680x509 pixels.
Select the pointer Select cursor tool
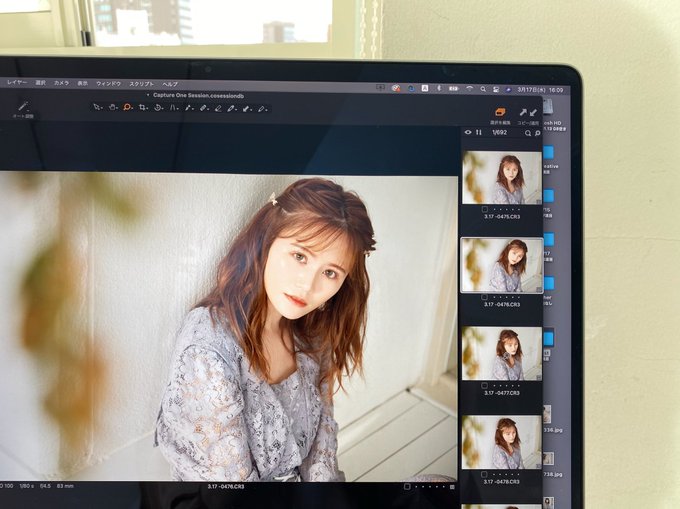(x=97, y=107)
